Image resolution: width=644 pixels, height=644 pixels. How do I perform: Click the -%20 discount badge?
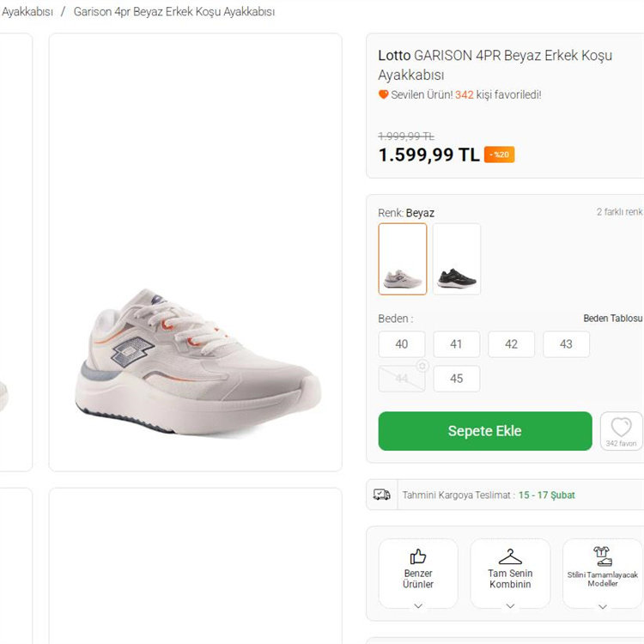click(499, 155)
